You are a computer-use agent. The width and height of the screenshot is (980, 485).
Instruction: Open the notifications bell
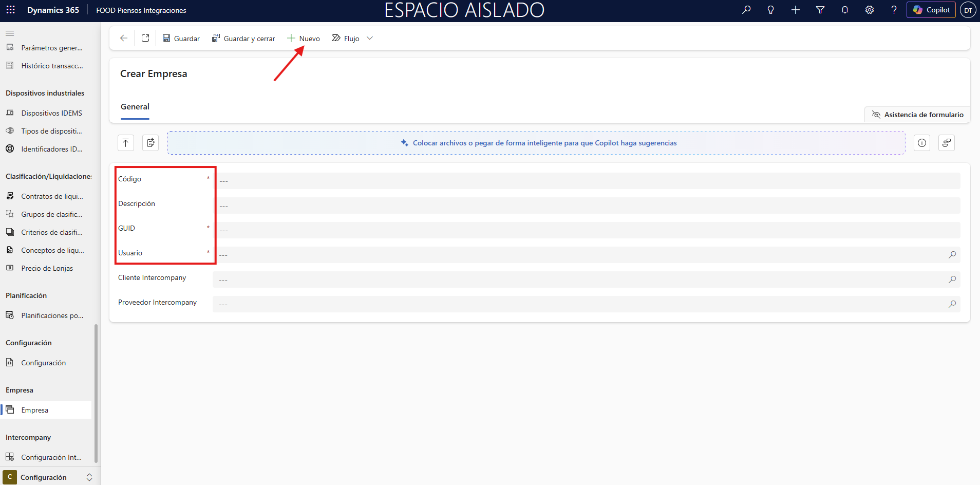[844, 10]
